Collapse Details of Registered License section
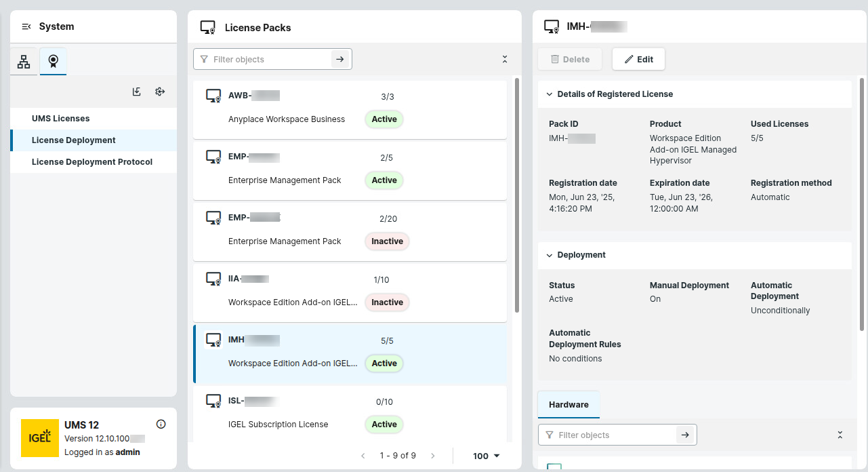The width and height of the screenshot is (868, 472). pos(550,94)
